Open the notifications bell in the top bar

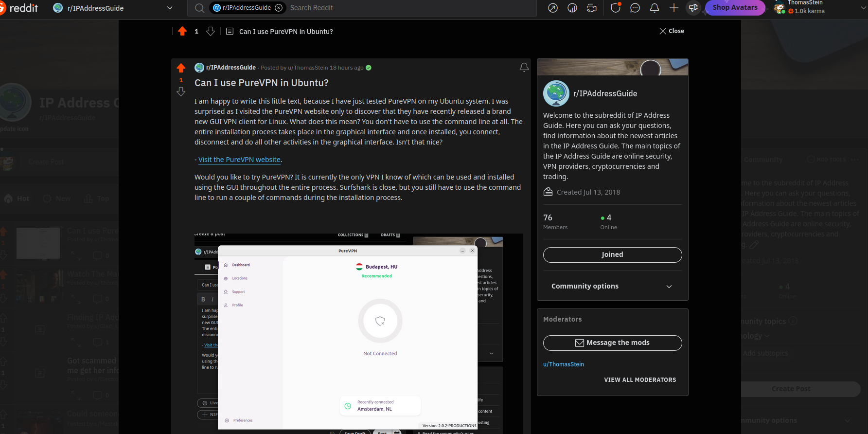coord(655,8)
